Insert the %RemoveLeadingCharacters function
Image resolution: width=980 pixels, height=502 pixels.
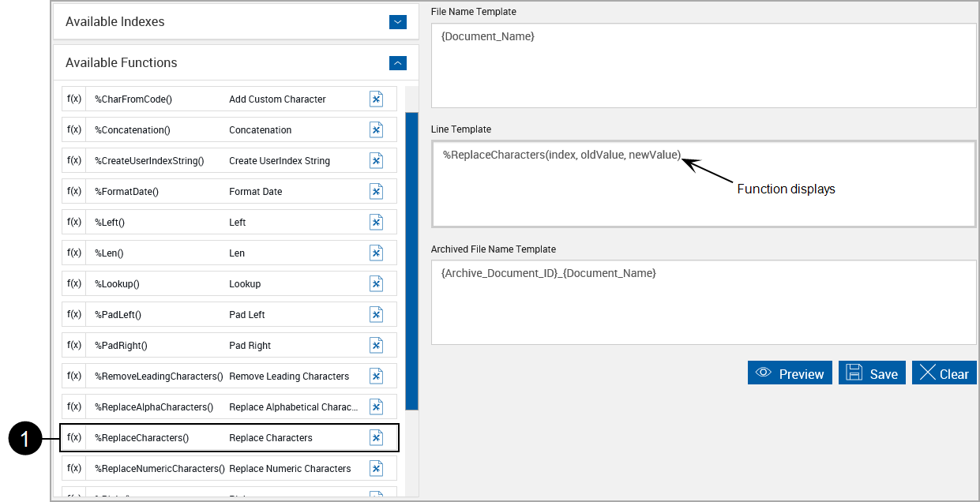point(377,376)
